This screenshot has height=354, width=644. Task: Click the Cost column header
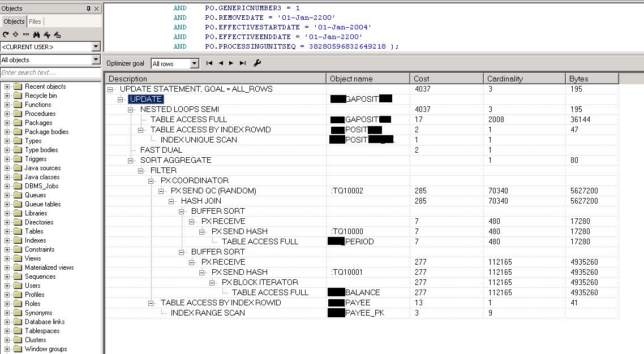(x=447, y=79)
